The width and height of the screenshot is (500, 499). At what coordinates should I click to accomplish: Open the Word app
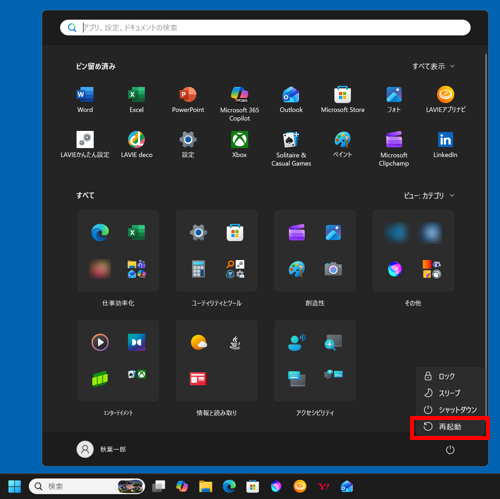(85, 99)
